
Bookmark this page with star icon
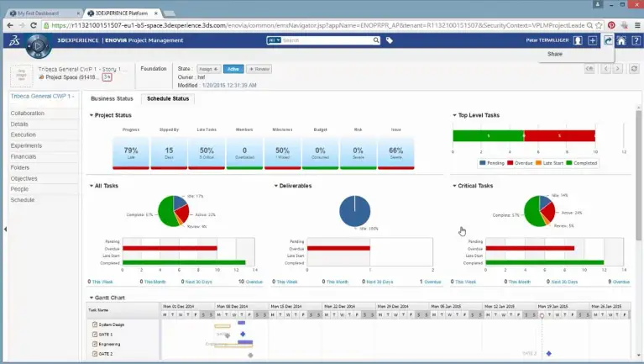point(599,25)
